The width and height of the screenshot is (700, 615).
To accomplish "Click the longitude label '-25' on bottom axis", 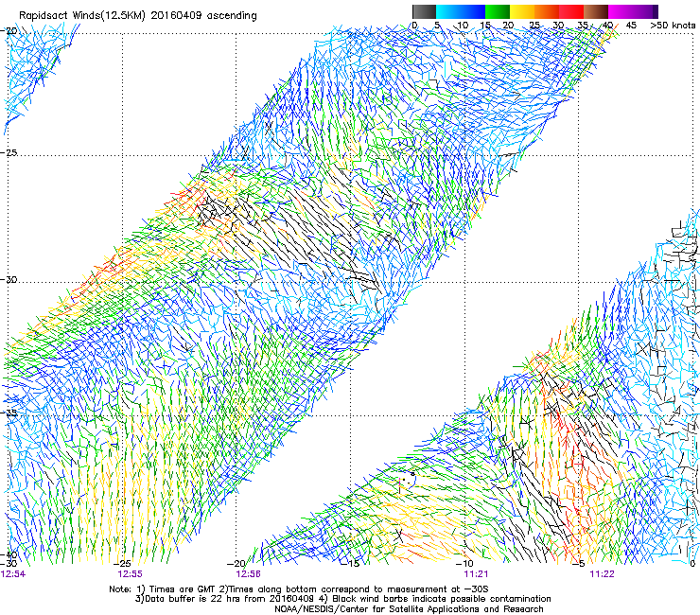I will 122,564.
